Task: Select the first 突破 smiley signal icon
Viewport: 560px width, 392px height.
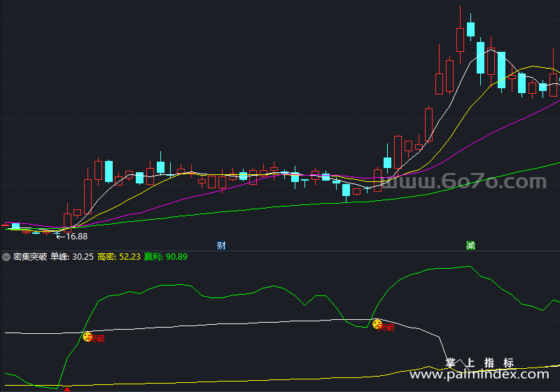Action: point(87,337)
